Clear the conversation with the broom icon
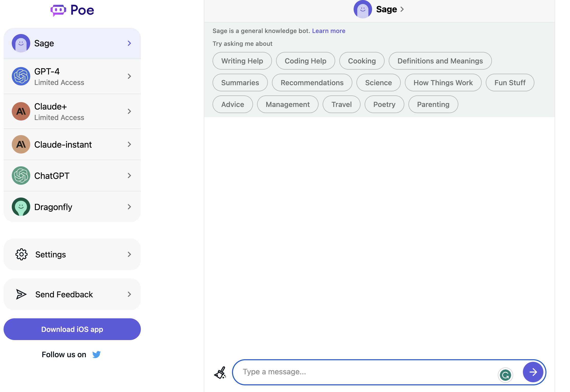 (x=220, y=372)
